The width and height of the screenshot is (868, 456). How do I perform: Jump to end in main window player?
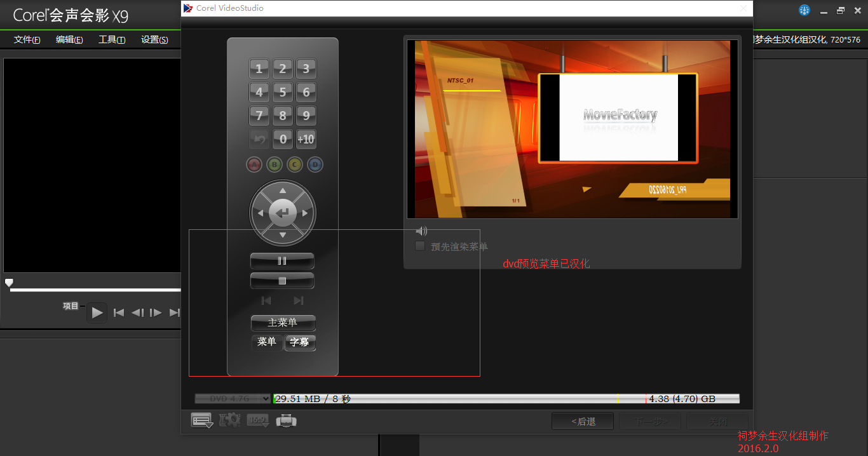[175, 312]
